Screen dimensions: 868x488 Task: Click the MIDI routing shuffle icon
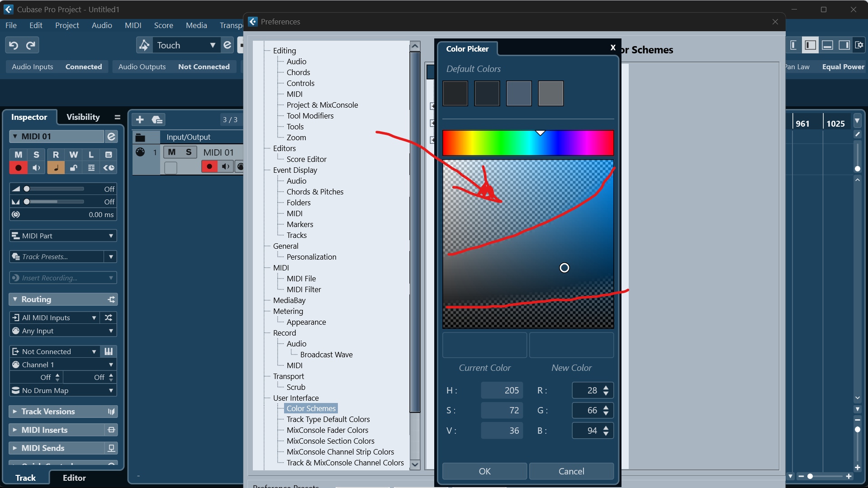(x=109, y=317)
